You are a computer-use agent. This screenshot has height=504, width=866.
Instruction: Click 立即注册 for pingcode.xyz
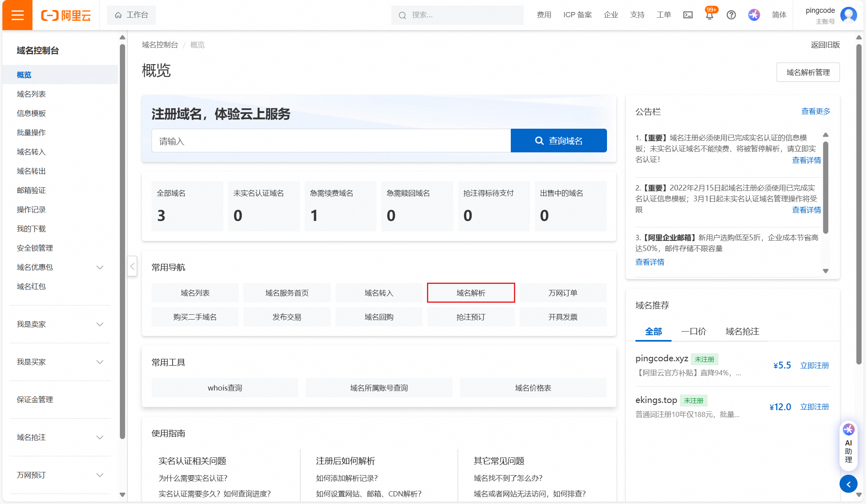click(814, 366)
